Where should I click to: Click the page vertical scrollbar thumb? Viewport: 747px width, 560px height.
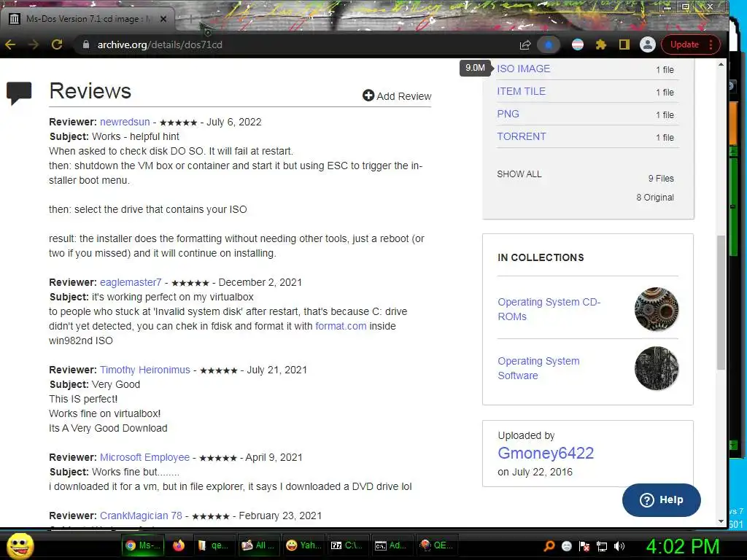click(721, 302)
